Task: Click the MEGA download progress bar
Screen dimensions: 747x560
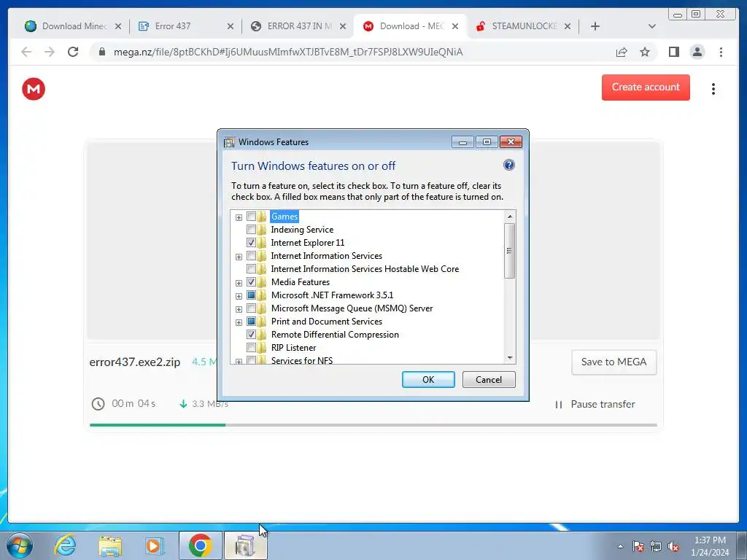Action: tap(373, 425)
